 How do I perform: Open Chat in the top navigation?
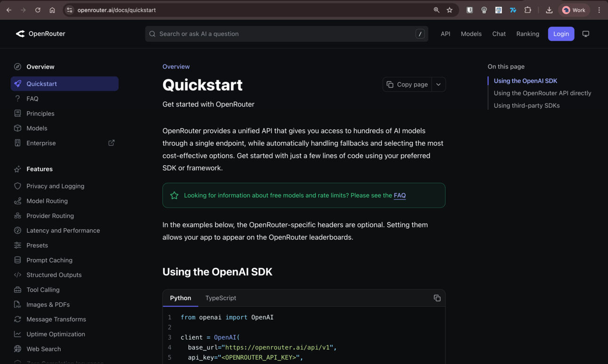pos(499,34)
